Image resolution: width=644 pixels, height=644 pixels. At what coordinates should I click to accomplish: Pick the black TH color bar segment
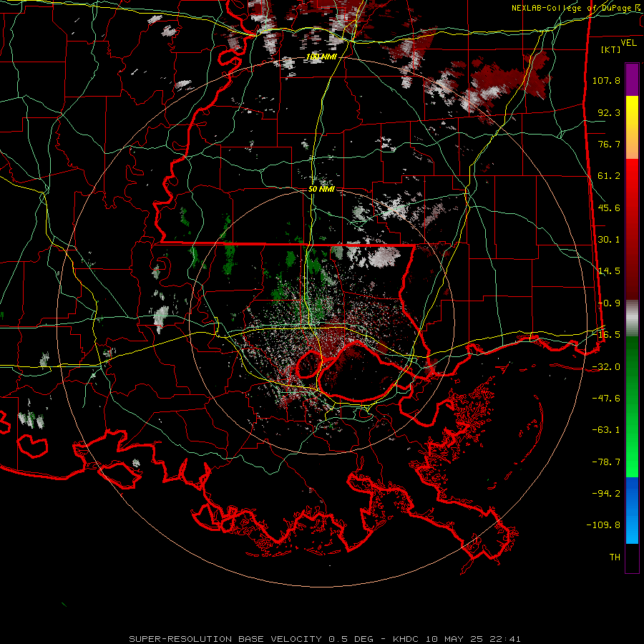click(632, 558)
